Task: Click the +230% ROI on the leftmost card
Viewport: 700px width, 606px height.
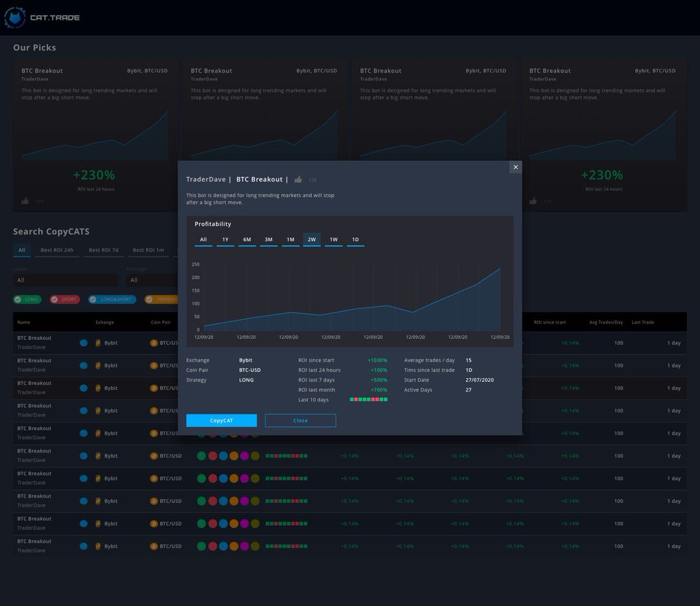Action: click(x=94, y=175)
